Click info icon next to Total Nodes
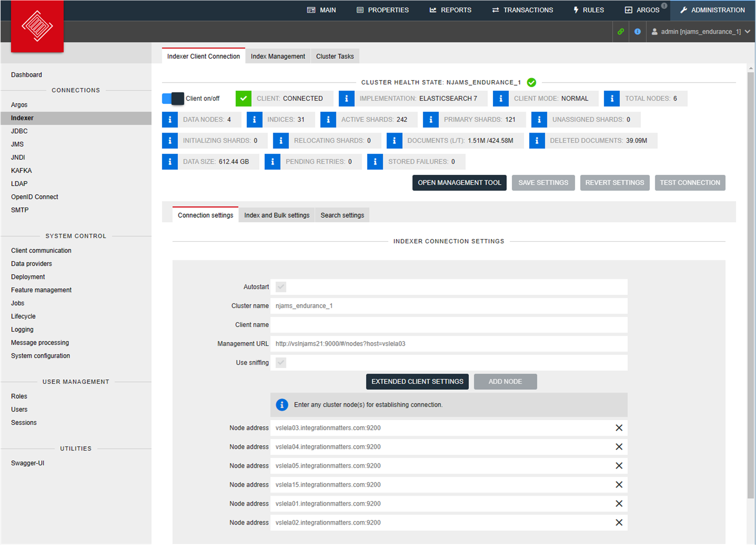This screenshot has width=756, height=545. click(612, 98)
